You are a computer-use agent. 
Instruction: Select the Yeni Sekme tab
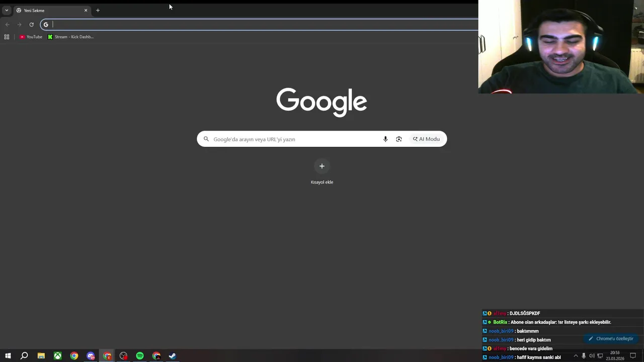click(51, 10)
